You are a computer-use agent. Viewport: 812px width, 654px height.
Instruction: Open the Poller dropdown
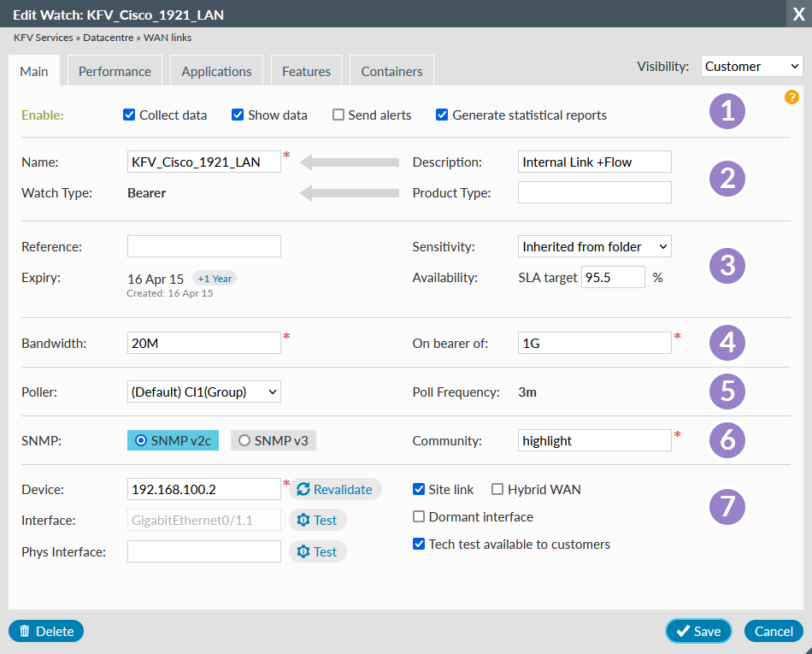[x=203, y=392]
